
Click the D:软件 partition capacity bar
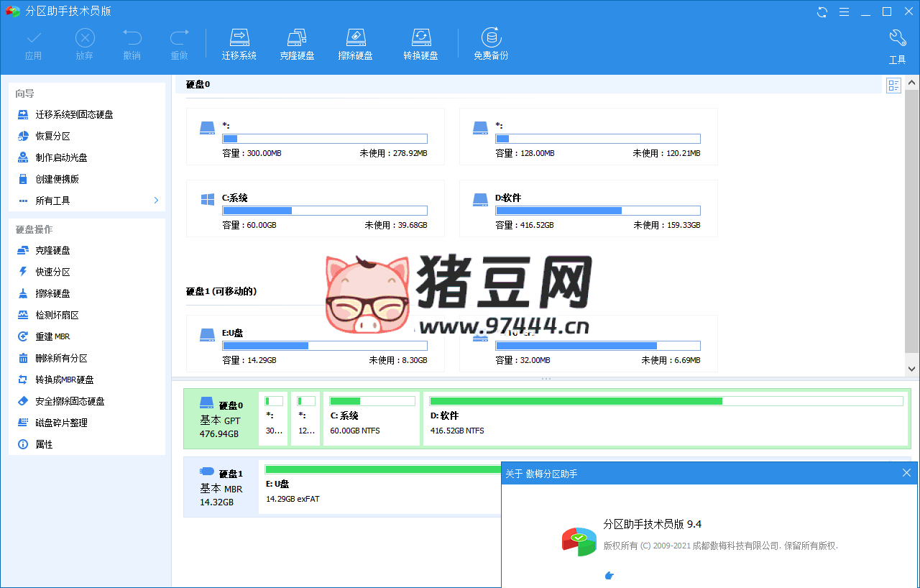coord(597,210)
